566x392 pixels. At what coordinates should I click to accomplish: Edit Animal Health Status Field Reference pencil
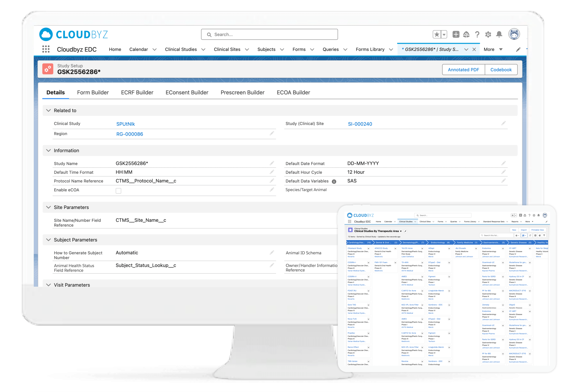point(272,265)
